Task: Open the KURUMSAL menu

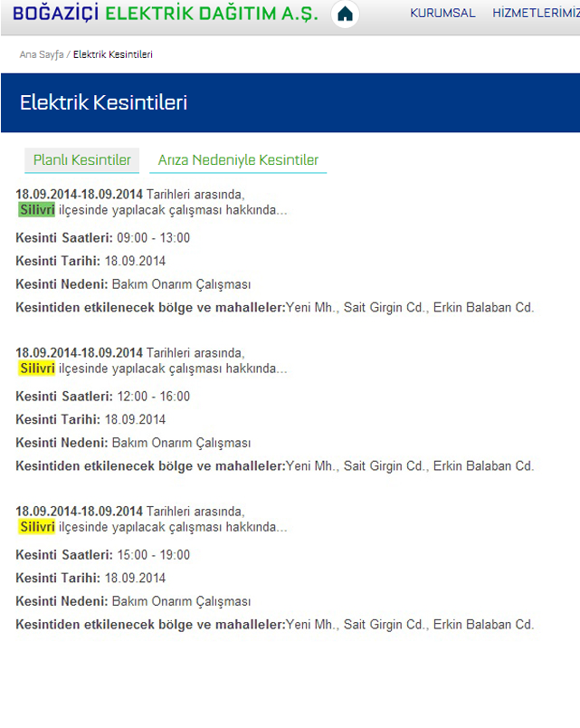Action: click(x=442, y=14)
